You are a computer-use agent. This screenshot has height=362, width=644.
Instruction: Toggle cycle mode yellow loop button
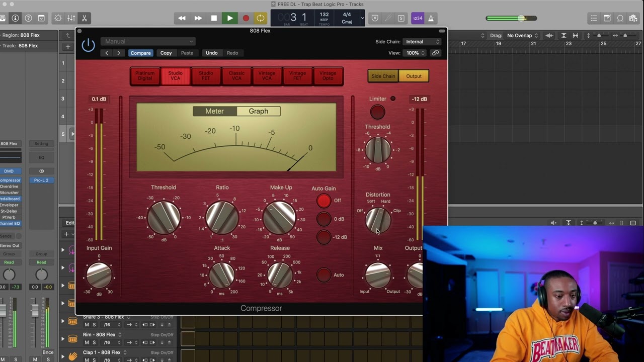(261, 18)
